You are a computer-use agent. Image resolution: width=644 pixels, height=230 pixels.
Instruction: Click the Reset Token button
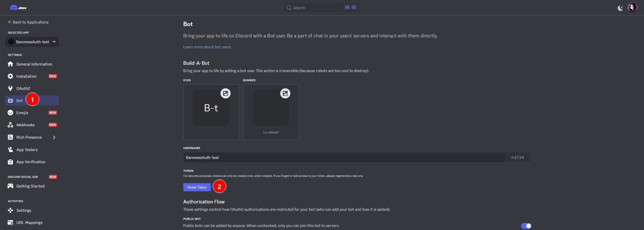[197, 187]
